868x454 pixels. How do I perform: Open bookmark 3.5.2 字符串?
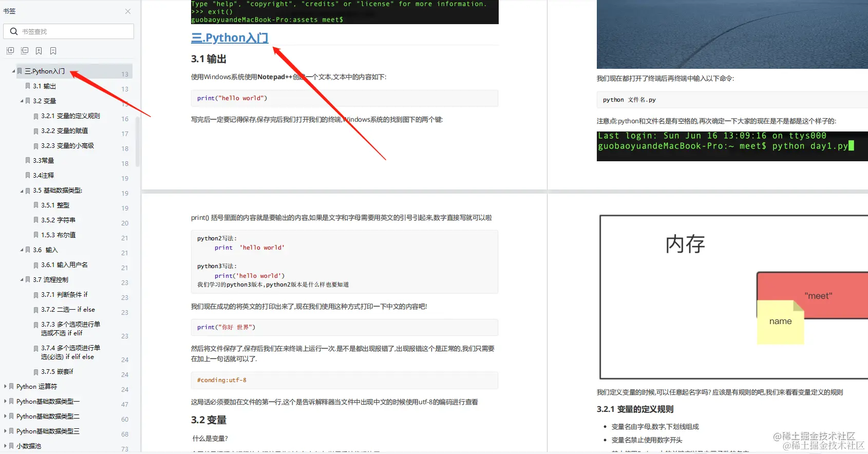(x=58, y=220)
